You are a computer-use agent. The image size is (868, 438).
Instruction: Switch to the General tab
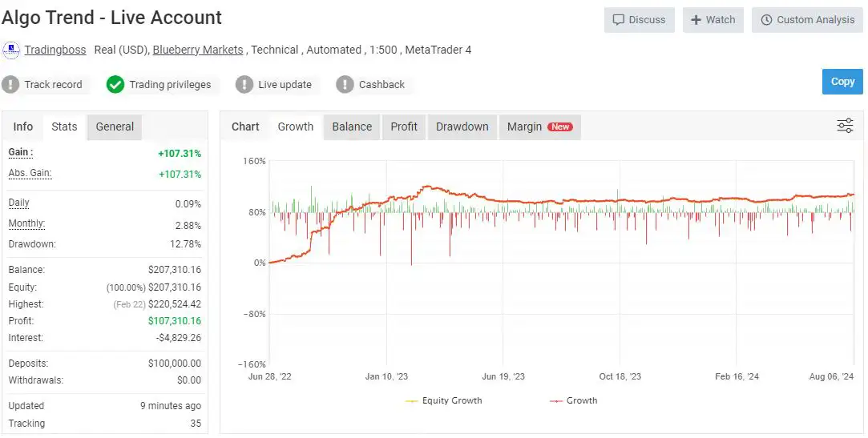click(x=115, y=127)
